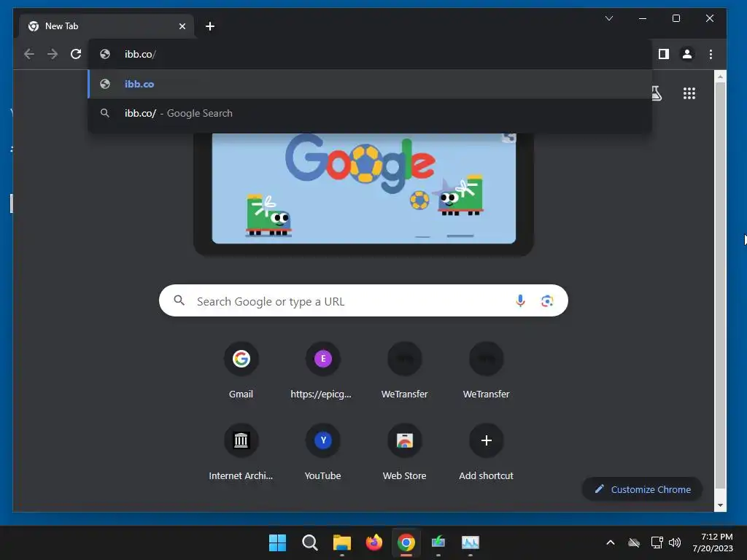Image resolution: width=747 pixels, height=560 pixels.
Task: Show hidden system tray icons
Action: click(611, 542)
